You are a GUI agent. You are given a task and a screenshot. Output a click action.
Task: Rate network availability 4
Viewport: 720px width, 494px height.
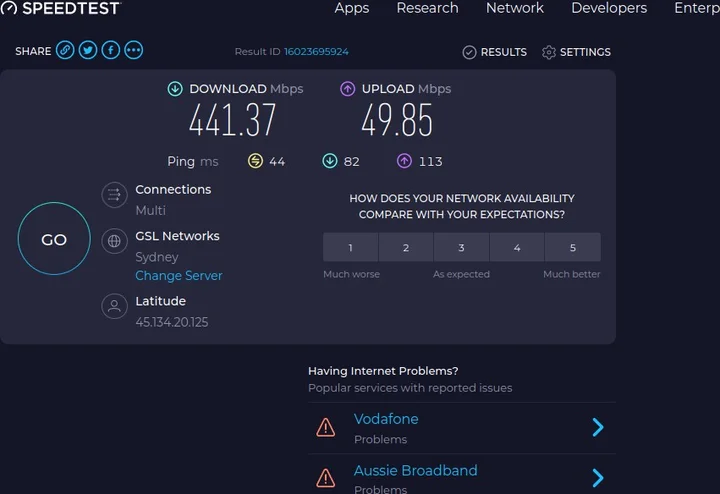pos(517,247)
